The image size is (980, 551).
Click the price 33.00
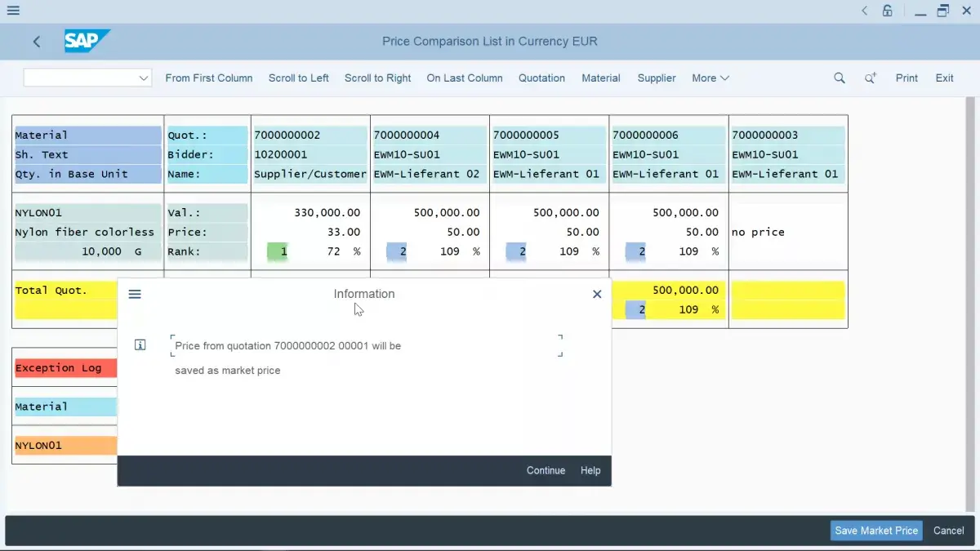pos(344,232)
